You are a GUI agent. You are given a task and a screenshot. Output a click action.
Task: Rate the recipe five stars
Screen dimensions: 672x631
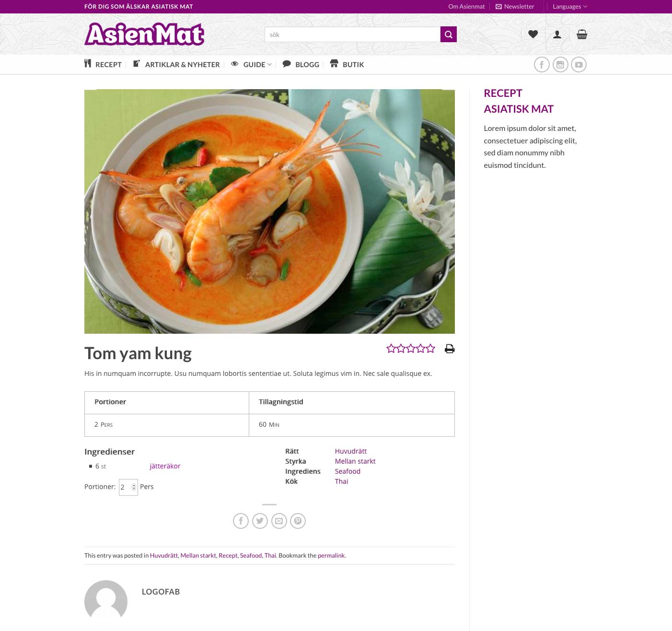pyautogui.click(x=430, y=349)
